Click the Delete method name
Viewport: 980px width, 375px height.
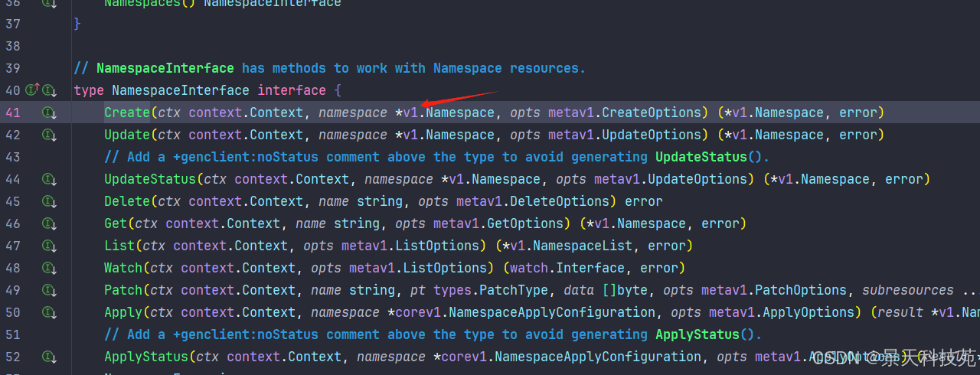(x=127, y=201)
